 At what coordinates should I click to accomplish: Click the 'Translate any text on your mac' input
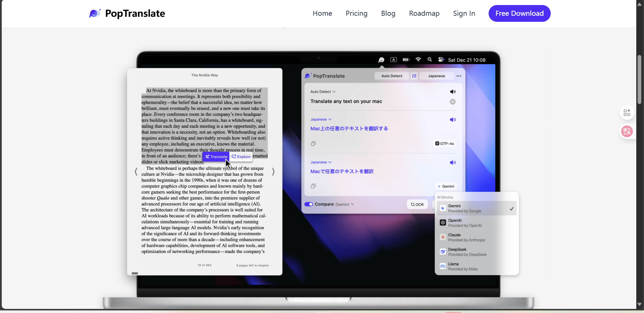(x=346, y=101)
